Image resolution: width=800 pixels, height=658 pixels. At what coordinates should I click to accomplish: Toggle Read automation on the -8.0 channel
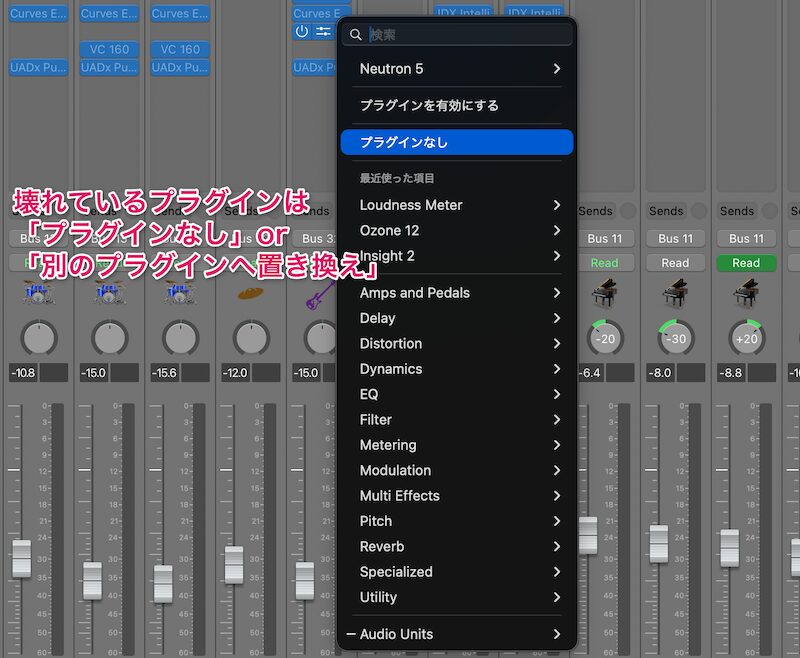click(675, 263)
